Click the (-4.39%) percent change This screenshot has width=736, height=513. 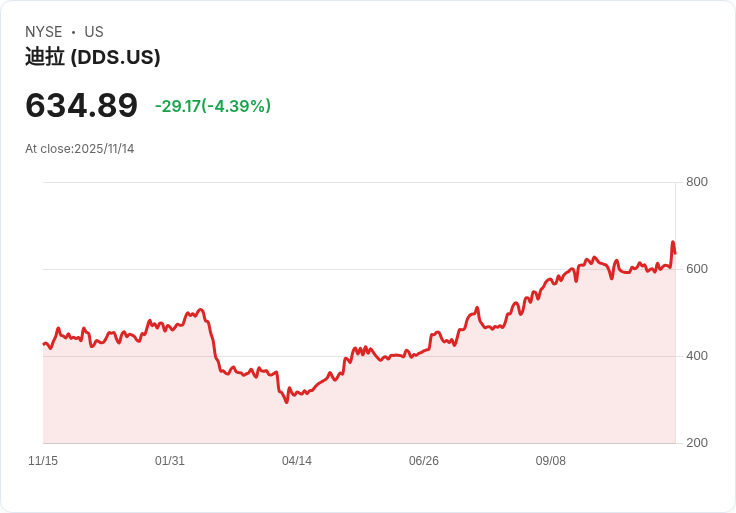(236, 106)
